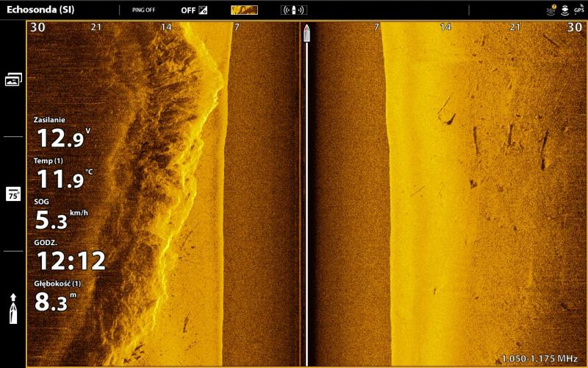
Task: Open the views gallery icon in sidebar
Action: click(12, 79)
